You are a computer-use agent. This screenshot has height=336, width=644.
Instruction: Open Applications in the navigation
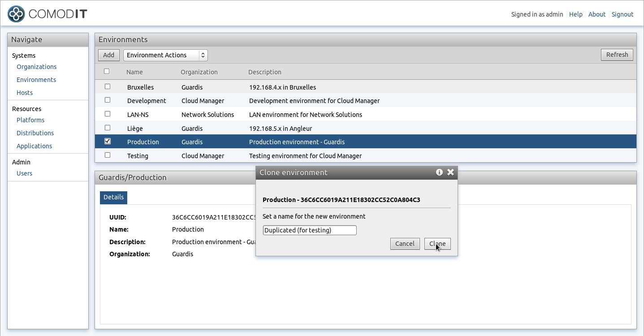click(34, 146)
